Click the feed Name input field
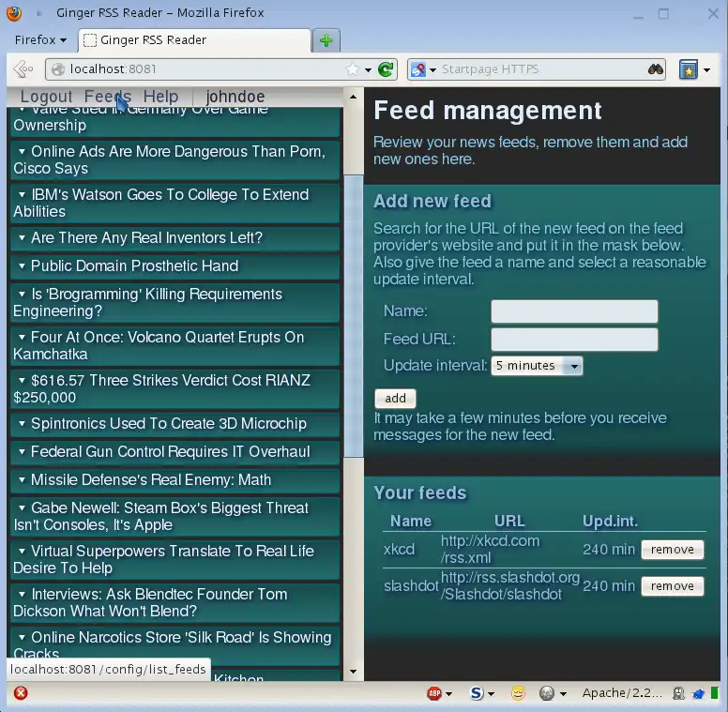728x712 pixels. (574, 311)
